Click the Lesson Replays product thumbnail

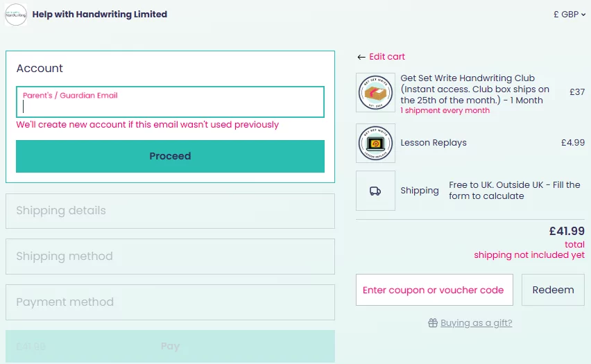click(375, 143)
